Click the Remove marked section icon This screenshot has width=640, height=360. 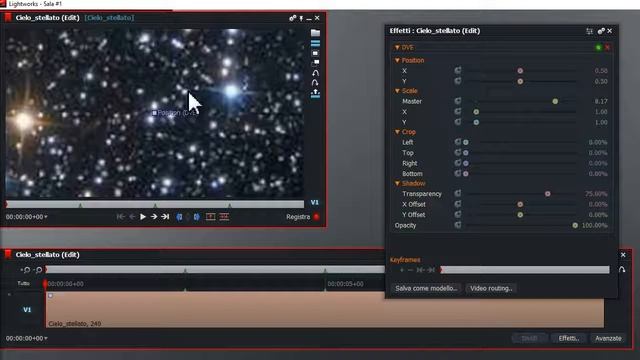click(x=210, y=217)
